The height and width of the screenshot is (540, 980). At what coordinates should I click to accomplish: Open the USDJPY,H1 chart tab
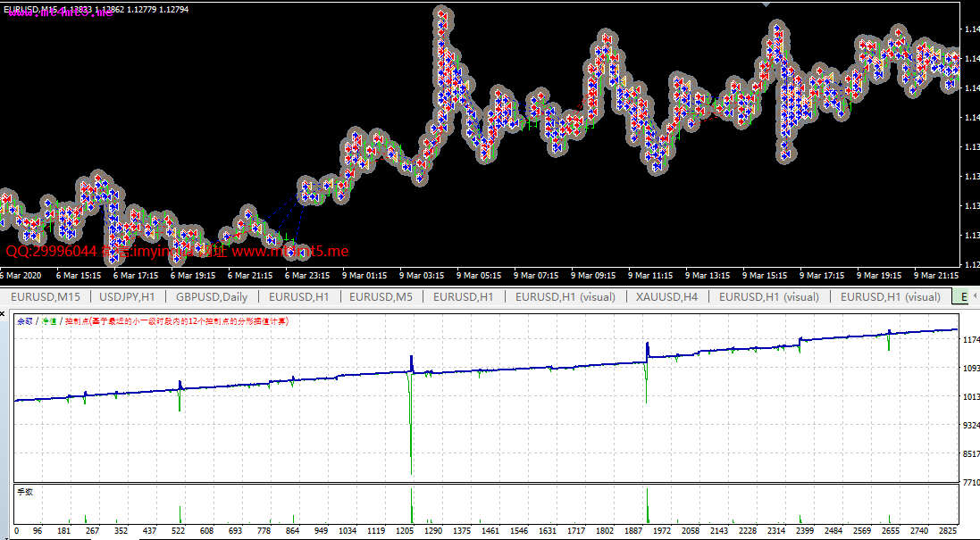tap(127, 296)
